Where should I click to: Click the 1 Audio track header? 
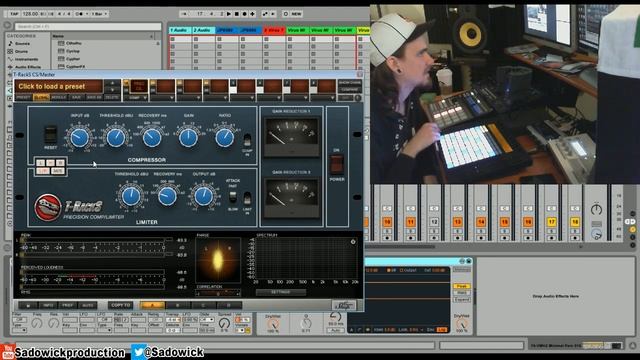coord(180,30)
